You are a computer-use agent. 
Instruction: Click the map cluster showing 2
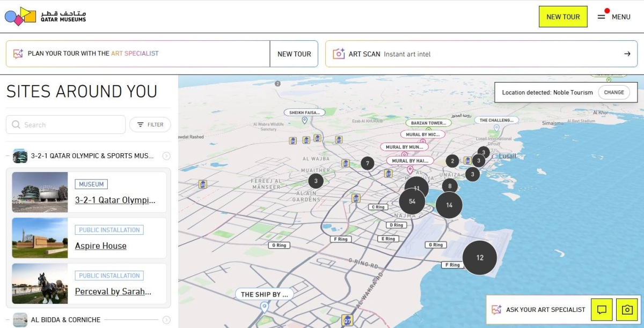[452, 161]
